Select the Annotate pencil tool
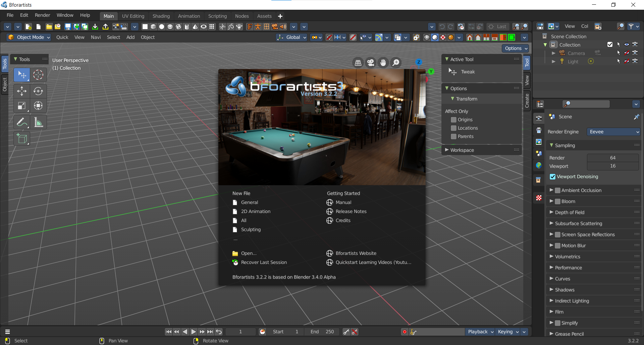The image size is (644, 345). coord(22,122)
